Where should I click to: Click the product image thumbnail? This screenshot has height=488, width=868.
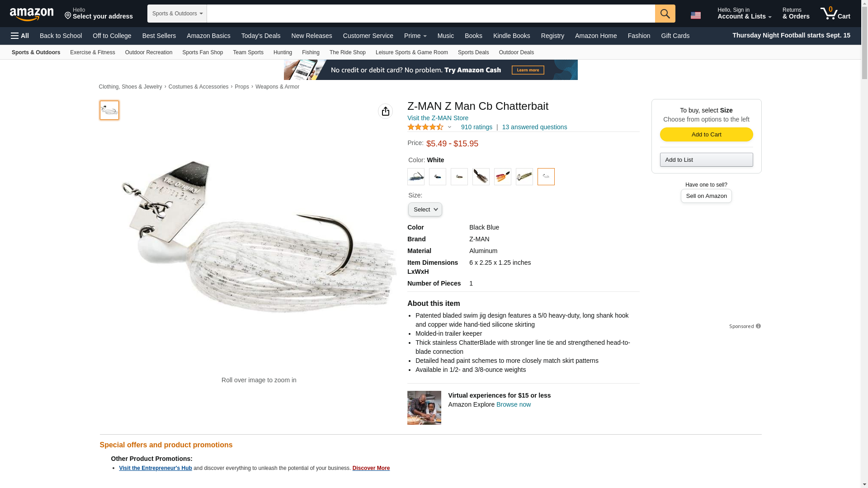109,110
